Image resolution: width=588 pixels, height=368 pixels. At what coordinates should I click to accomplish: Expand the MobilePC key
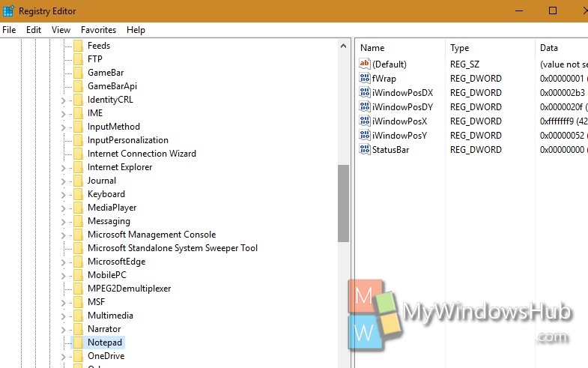coord(63,276)
